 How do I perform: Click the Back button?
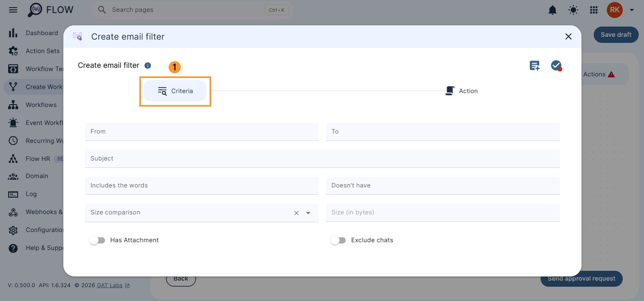[x=181, y=279]
